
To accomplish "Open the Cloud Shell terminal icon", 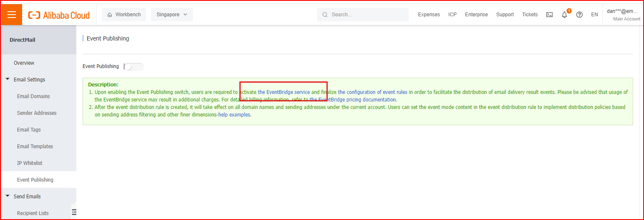I will (x=549, y=15).
